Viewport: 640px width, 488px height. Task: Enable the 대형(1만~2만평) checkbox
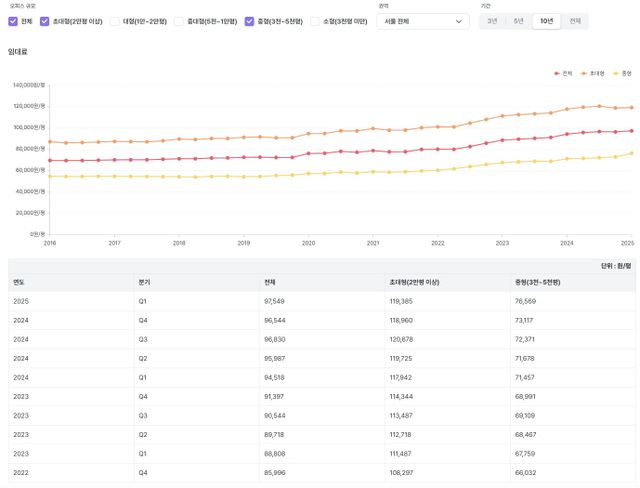click(115, 21)
